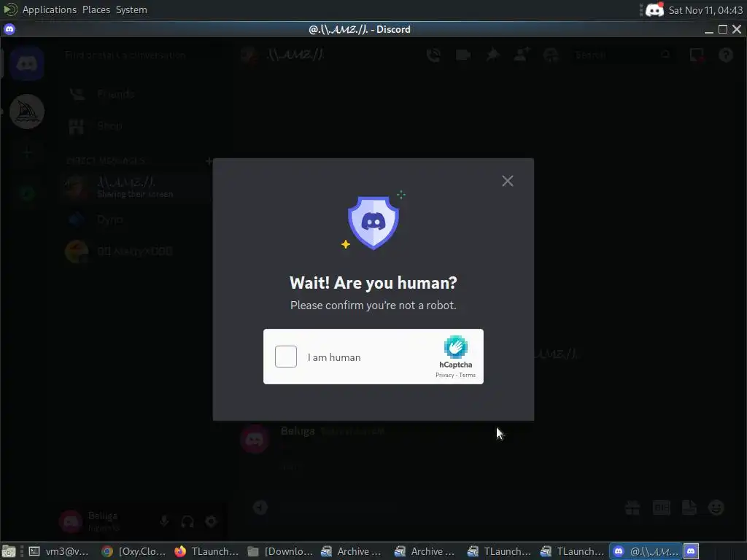Select the sailboat server icon

[27, 112]
